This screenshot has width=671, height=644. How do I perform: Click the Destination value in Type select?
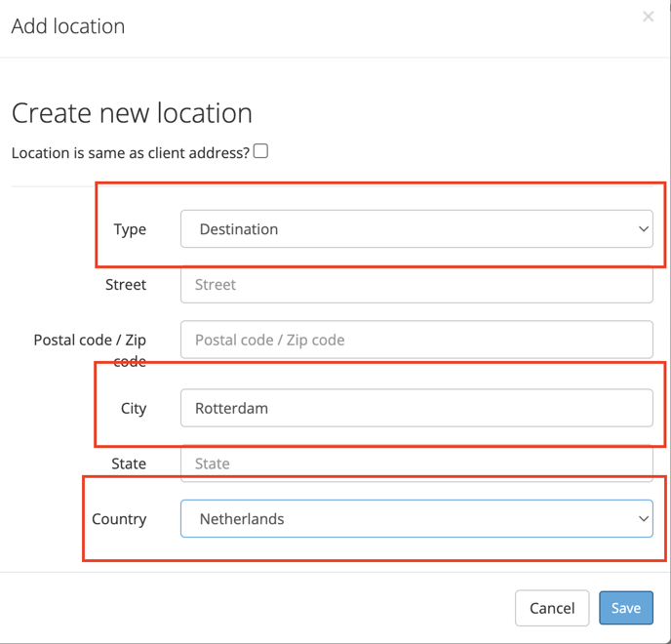(x=239, y=229)
